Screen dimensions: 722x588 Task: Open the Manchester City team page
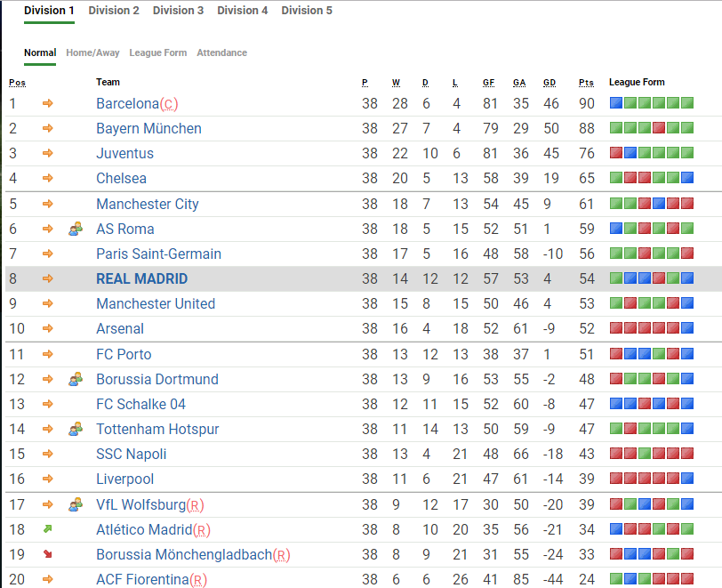point(148,204)
